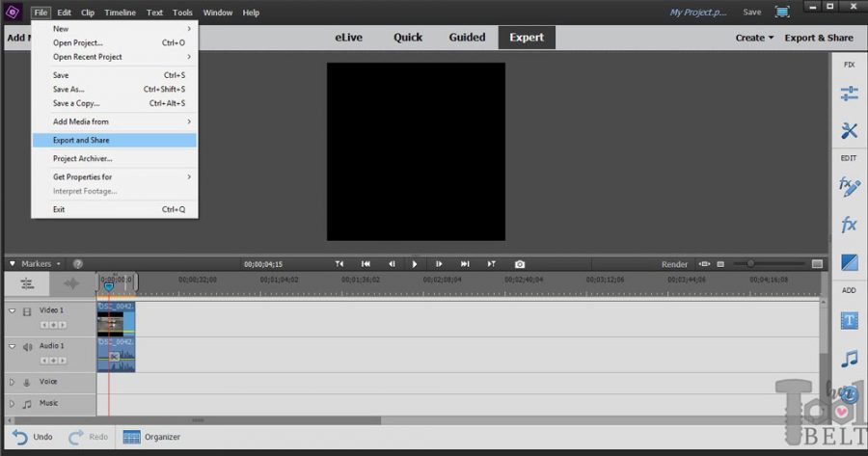This screenshot has height=456, width=868.
Task: Expand Add Media from submenu
Action: 115,121
